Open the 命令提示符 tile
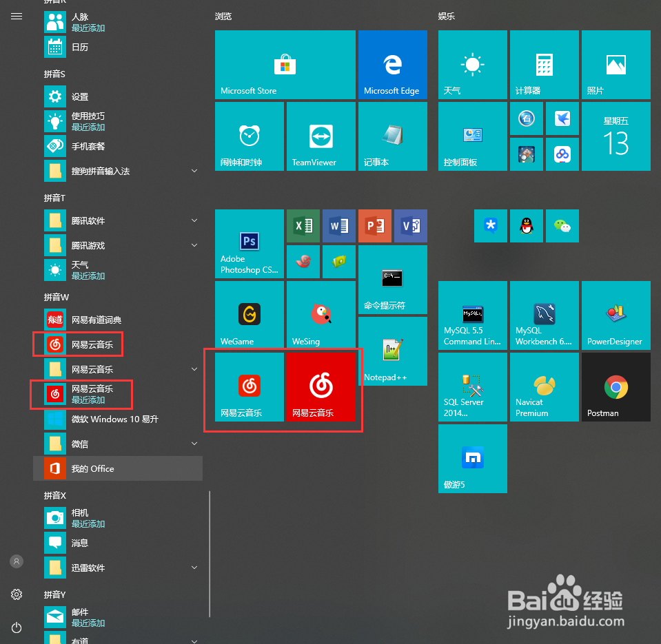 coord(392,279)
